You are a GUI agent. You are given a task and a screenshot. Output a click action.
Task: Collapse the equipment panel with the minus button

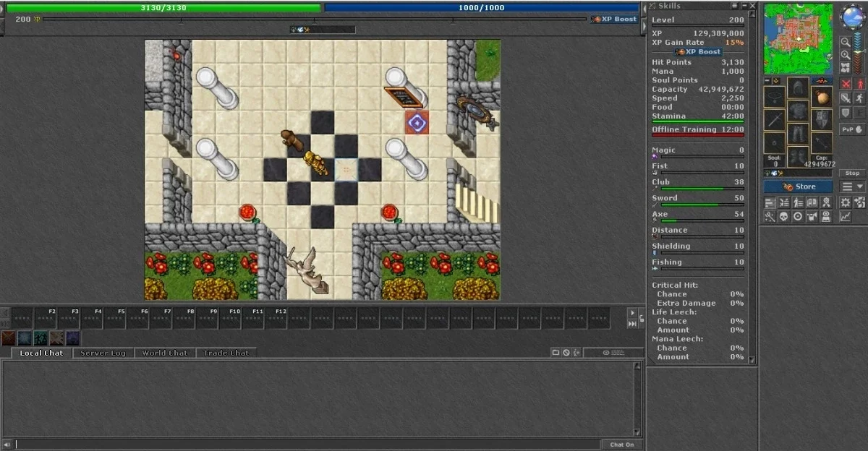pos(767,80)
